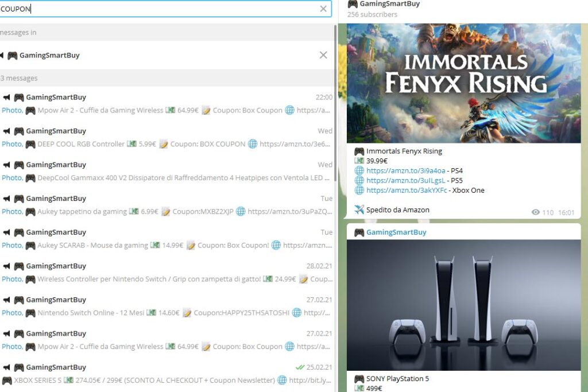
Task: Open the Xbox One Amazon link
Action: [407, 191]
